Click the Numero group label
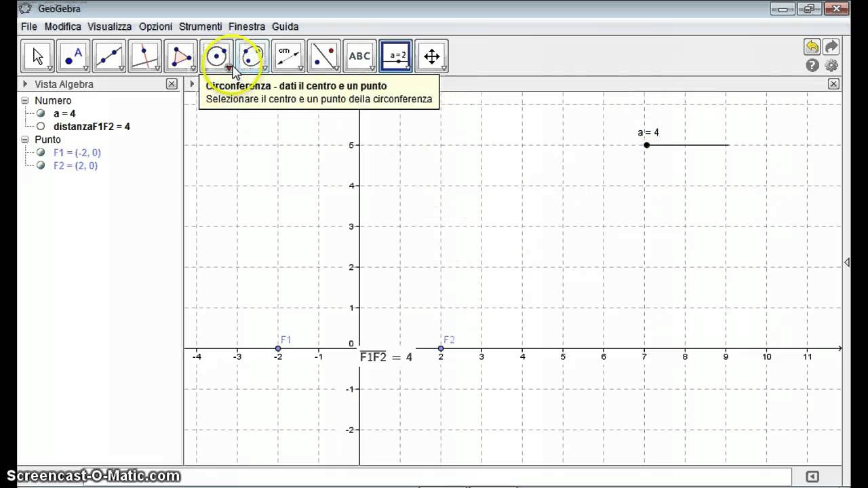 [x=53, y=100]
